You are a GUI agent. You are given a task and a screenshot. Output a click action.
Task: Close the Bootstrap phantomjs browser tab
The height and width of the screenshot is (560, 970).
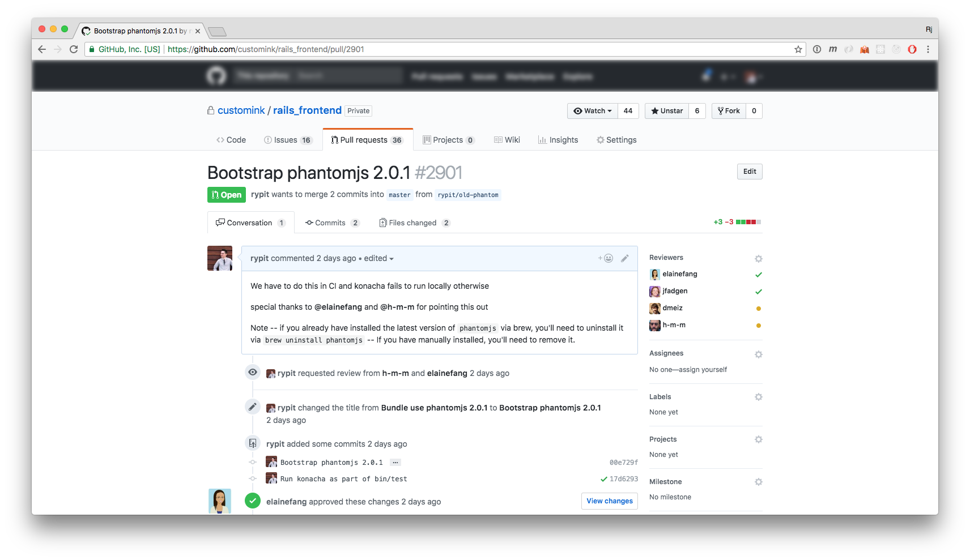click(x=198, y=31)
